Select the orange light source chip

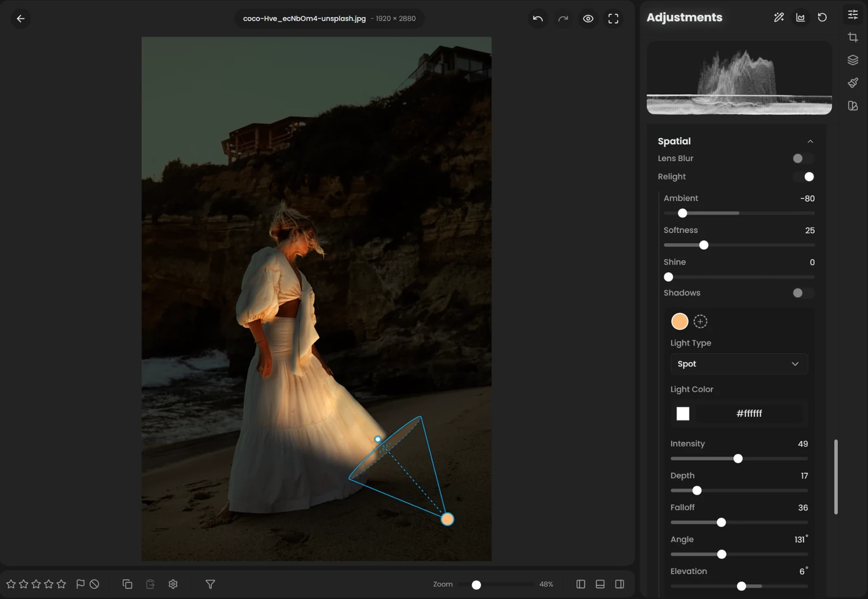click(x=680, y=321)
